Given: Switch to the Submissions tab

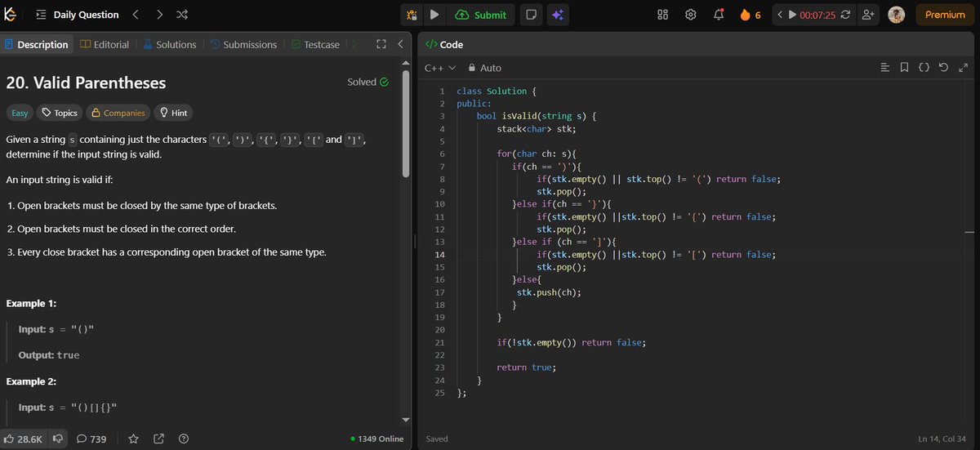Looking at the screenshot, I should click(x=243, y=45).
